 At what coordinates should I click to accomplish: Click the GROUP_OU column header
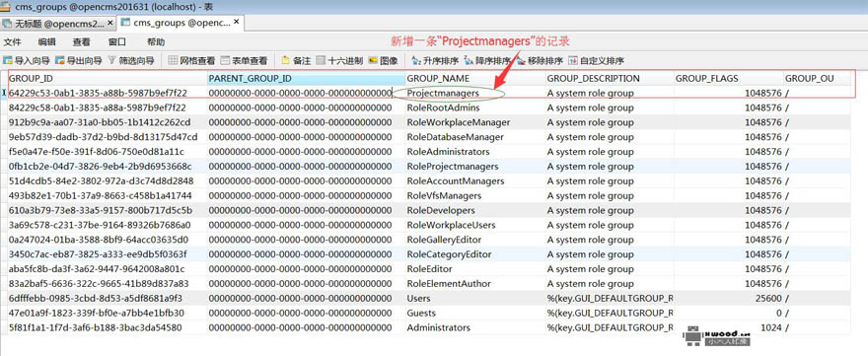pyautogui.click(x=817, y=79)
